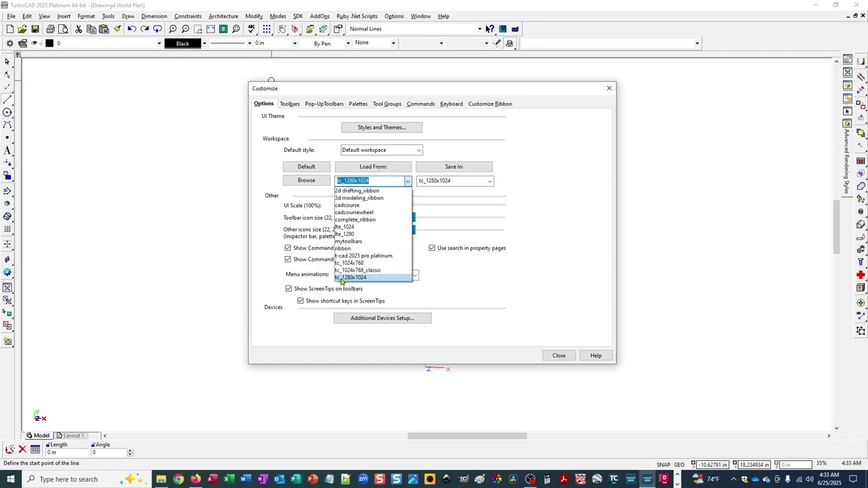Viewport: 868px width, 488px height.
Task: Click the context Help pointer icon
Action: coord(490,29)
